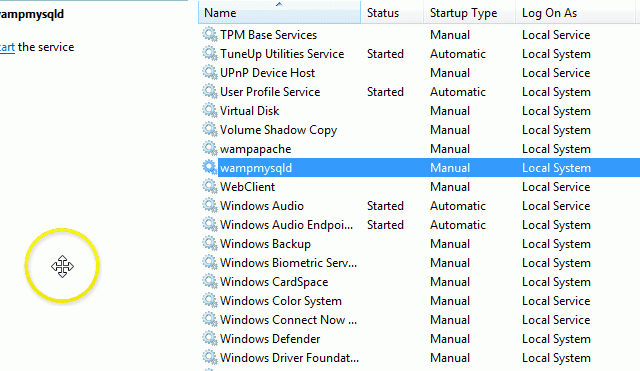The width and height of the screenshot is (640, 371).
Task: Select the Volume Shadow Copy service
Action: [278, 130]
